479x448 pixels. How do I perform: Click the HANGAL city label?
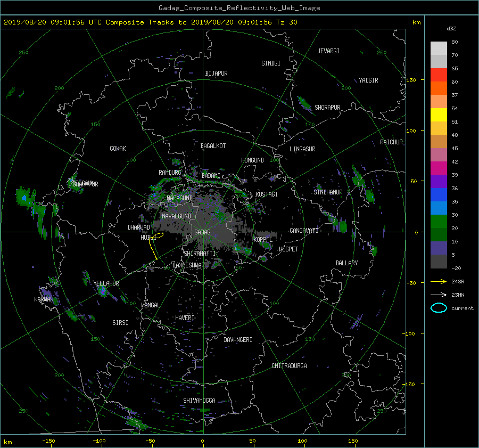(150, 305)
